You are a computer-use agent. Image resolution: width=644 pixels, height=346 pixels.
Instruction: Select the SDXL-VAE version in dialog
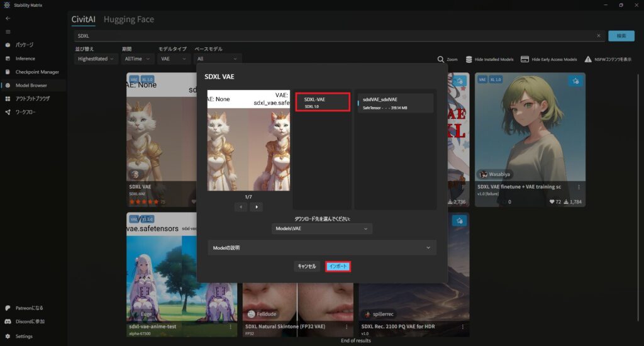coord(323,102)
